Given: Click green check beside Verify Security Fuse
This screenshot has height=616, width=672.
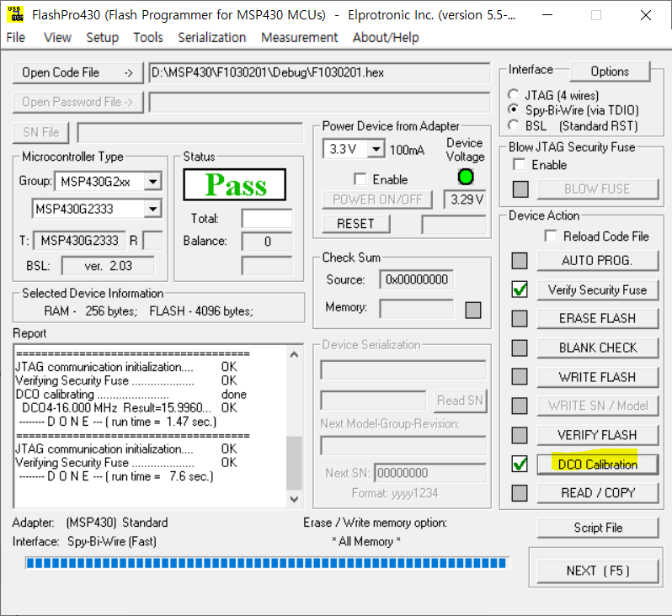Looking at the screenshot, I should click(x=520, y=290).
